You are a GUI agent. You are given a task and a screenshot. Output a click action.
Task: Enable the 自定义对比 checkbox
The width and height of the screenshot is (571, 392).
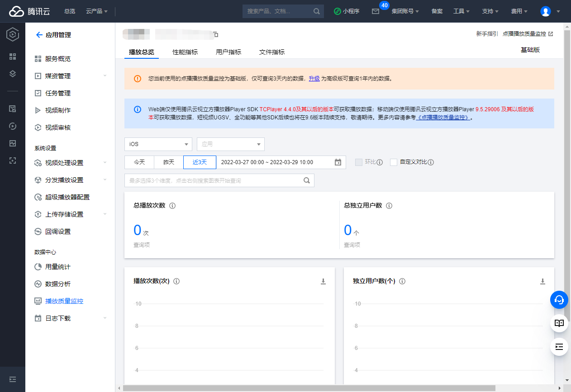tap(394, 162)
